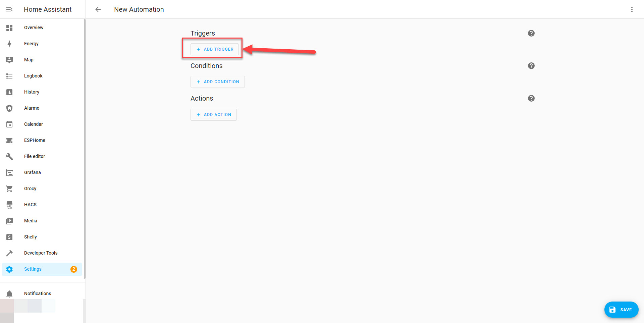Open the Alarmo shield icon
This screenshot has width=644, height=323.
click(9, 108)
